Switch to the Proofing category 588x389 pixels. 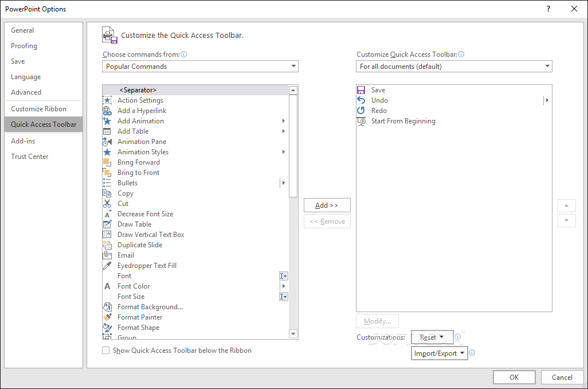coord(44,46)
